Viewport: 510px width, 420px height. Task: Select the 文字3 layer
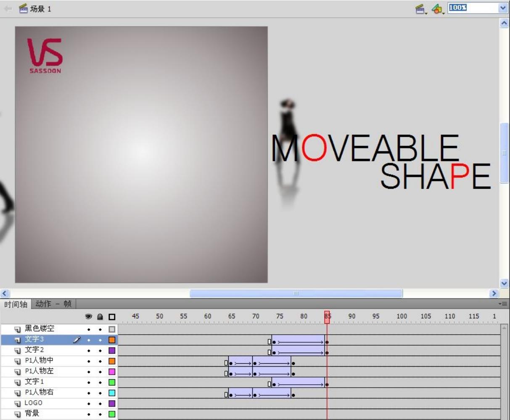pyautogui.click(x=34, y=339)
